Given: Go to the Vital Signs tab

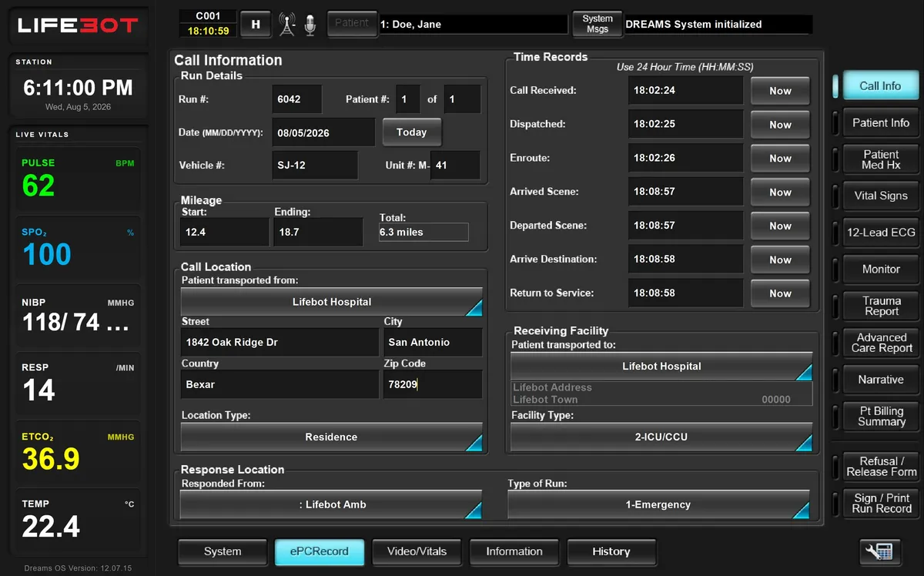Looking at the screenshot, I should point(881,196).
